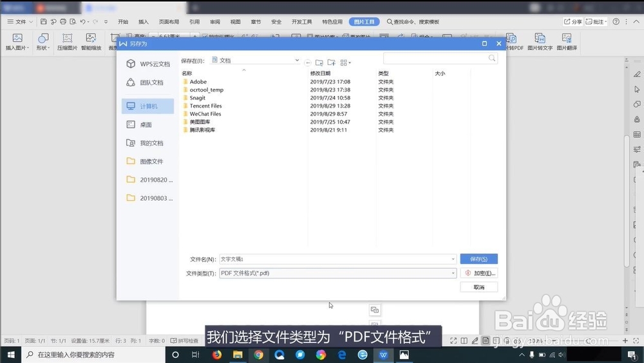Click the Insert Picture (插入图片) icon

(x=17, y=42)
